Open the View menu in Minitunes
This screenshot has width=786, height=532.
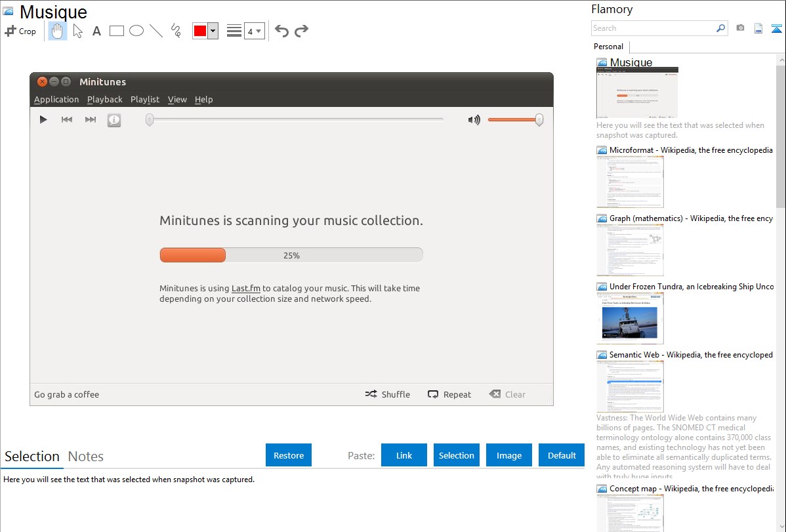pyautogui.click(x=177, y=99)
